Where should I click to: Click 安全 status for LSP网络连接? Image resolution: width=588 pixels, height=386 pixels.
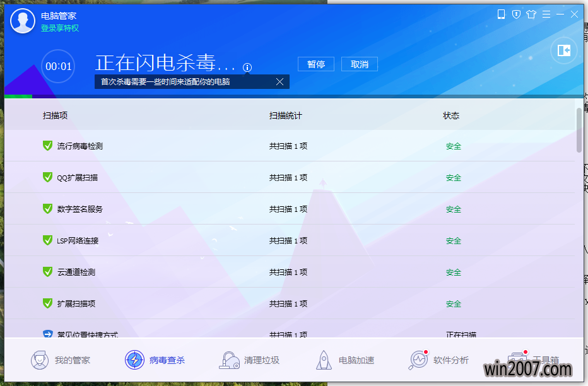click(x=454, y=240)
